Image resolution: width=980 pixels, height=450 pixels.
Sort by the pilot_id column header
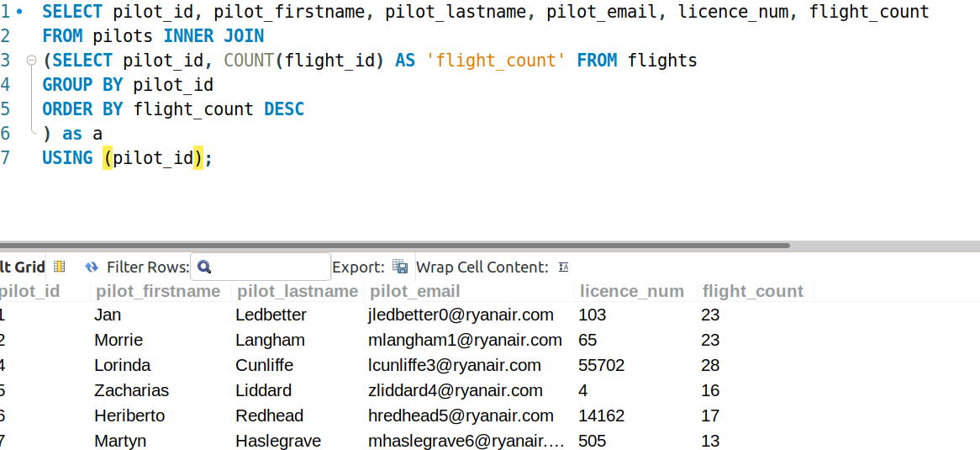click(x=29, y=291)
